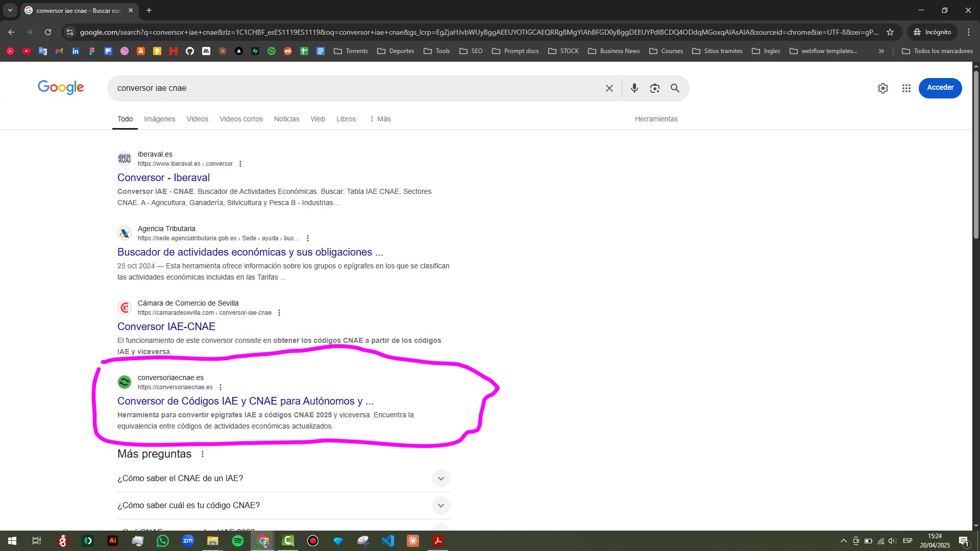Bookmark this page with the star icon
980x551 pixels.
pyautogui.click(x=890, y=32)
